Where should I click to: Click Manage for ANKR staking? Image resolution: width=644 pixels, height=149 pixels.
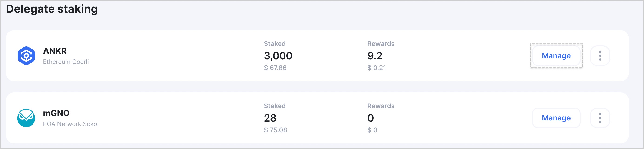(x=556, y=56)
